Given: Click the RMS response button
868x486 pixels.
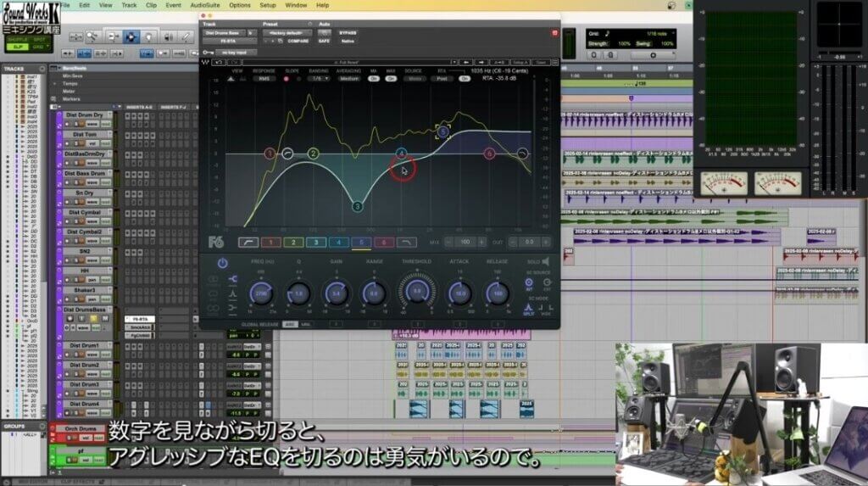Looking at the screenshot, I should tap(264, 79).
